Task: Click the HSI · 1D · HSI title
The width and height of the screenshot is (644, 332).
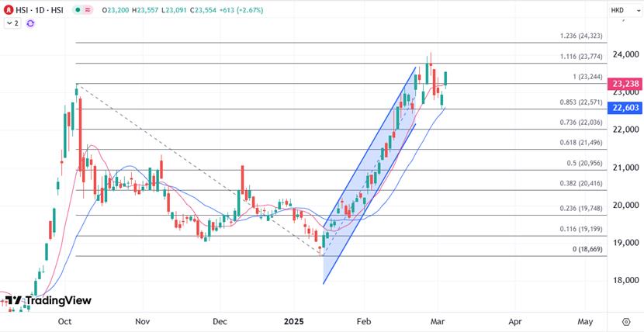Action: [x=40, y=10]
